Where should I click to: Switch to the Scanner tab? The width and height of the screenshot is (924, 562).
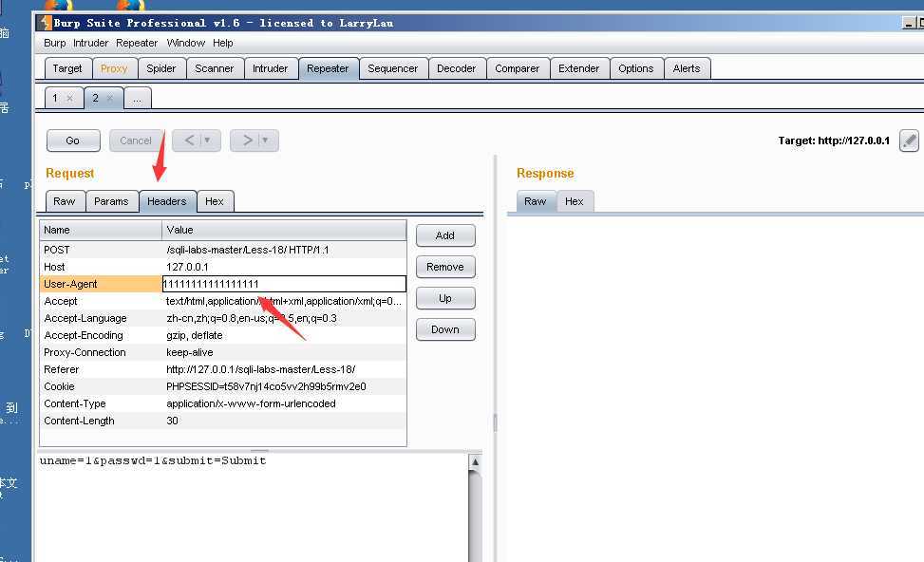pos(215,68)
